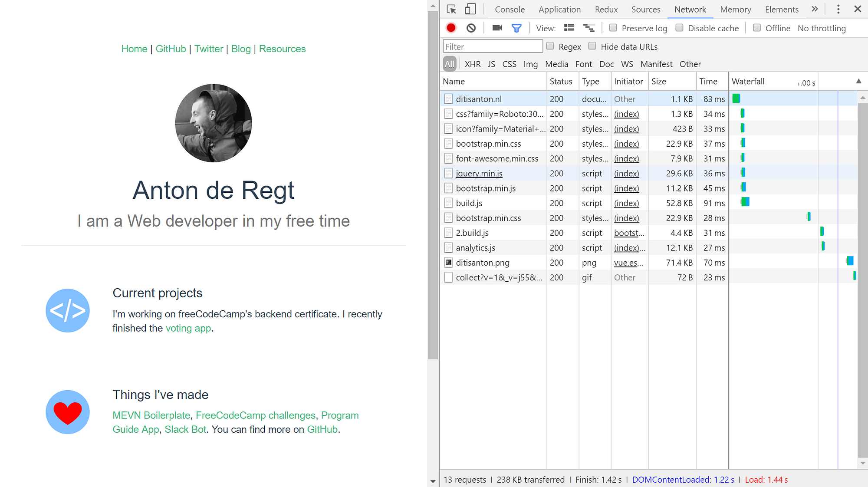Click the red record network log button
The image size is (868, 487).
pos(451,28)
